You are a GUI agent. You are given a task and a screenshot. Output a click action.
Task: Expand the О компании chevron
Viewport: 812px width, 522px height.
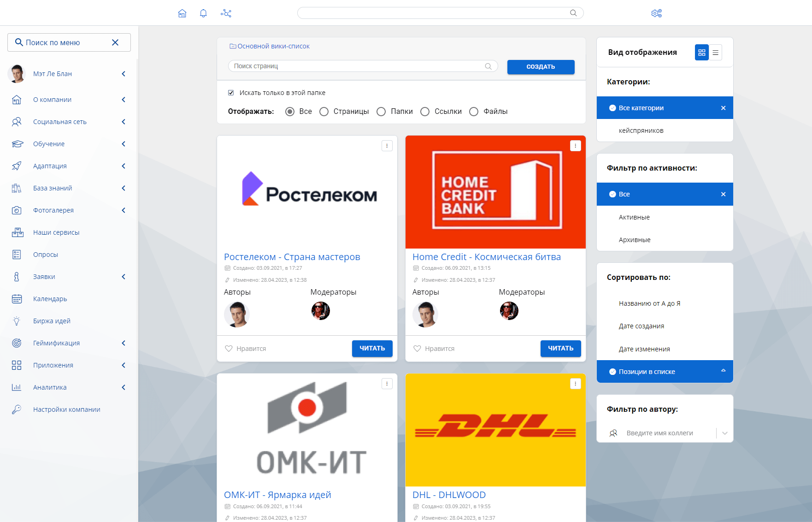click(x=124, y=100)
